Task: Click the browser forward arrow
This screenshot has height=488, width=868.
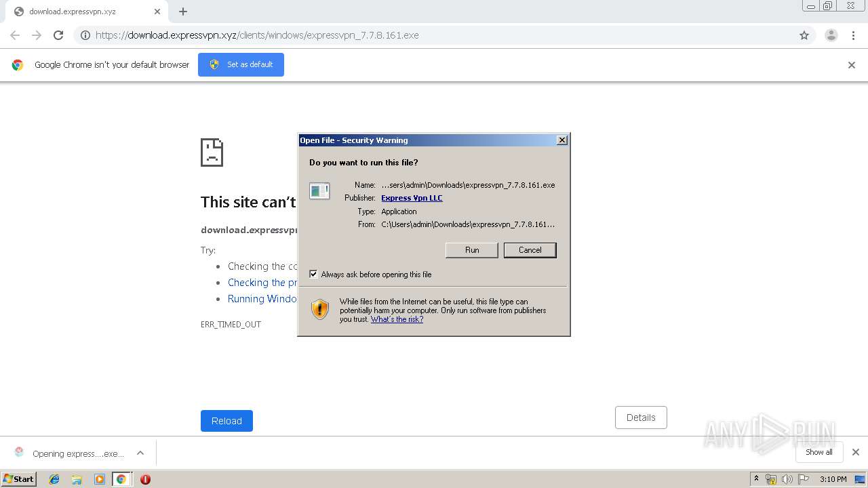Action: click(37, 35)
